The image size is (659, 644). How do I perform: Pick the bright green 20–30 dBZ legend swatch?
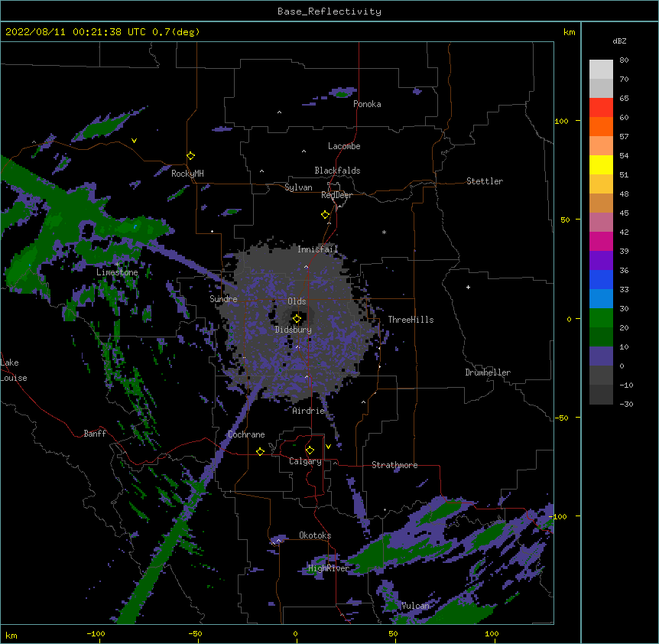click(x=601, y=318)
